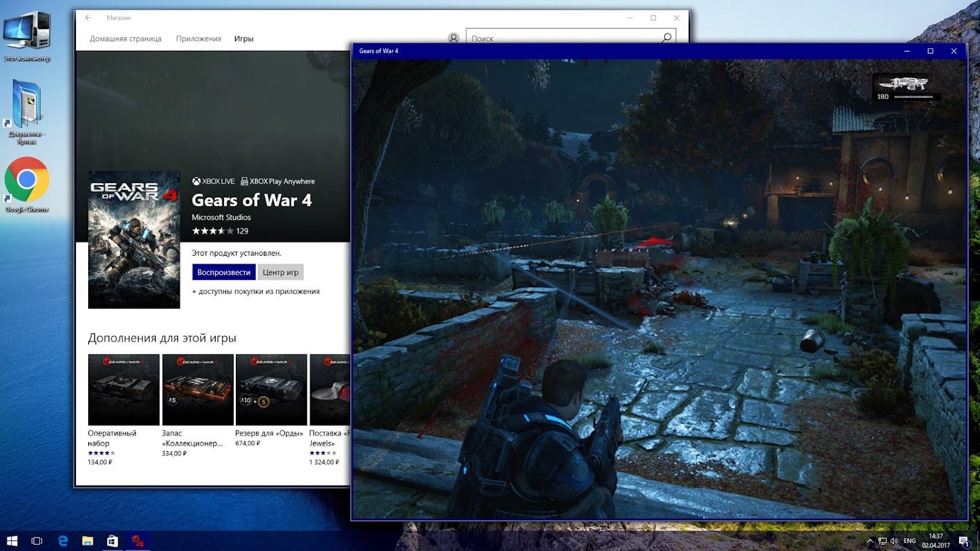Image resolution: width=980 pixels, height=551 pixels.
Task: Maximize the Gears of War 4 window
Action: 930,51
